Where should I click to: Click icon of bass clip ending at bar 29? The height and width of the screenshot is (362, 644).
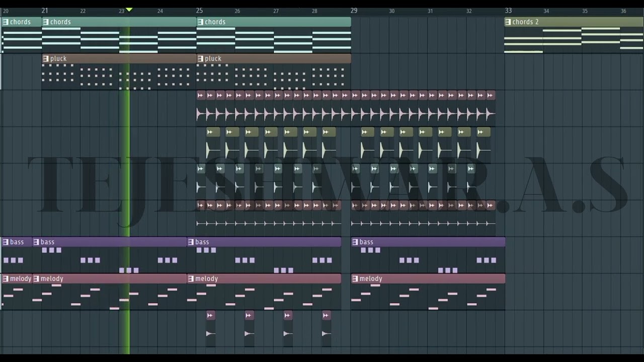tap(191, 242)
